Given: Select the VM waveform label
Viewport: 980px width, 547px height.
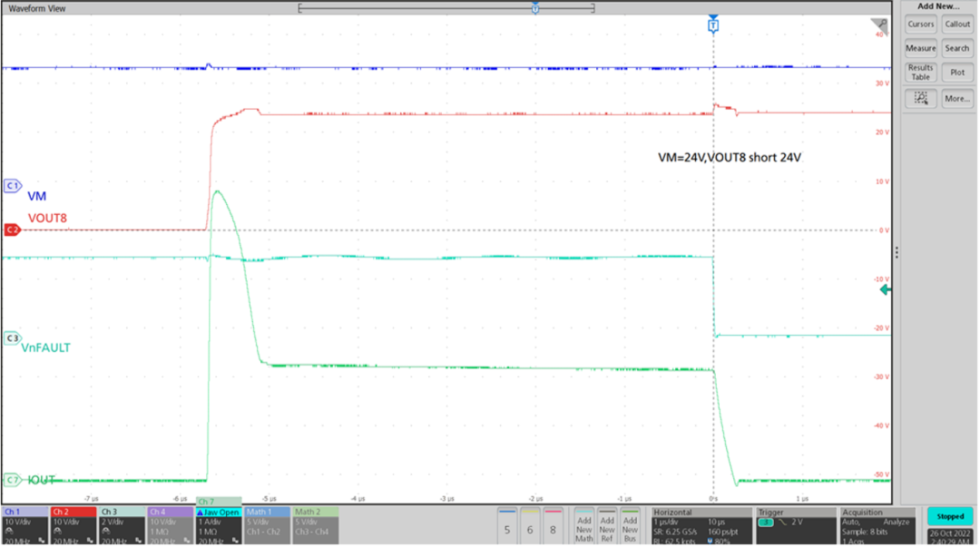Looking at the screenshot, I should click(x=37, y=196).
